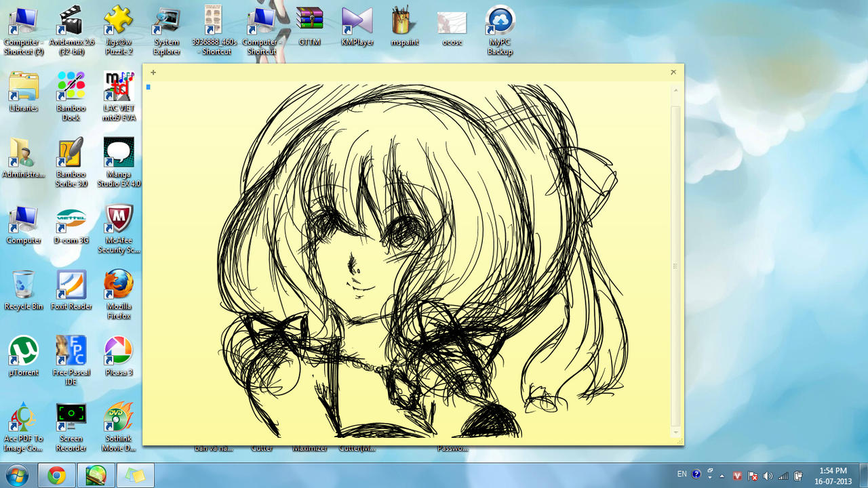Click the green paint app taskbar button

click(x=96, y=476)
